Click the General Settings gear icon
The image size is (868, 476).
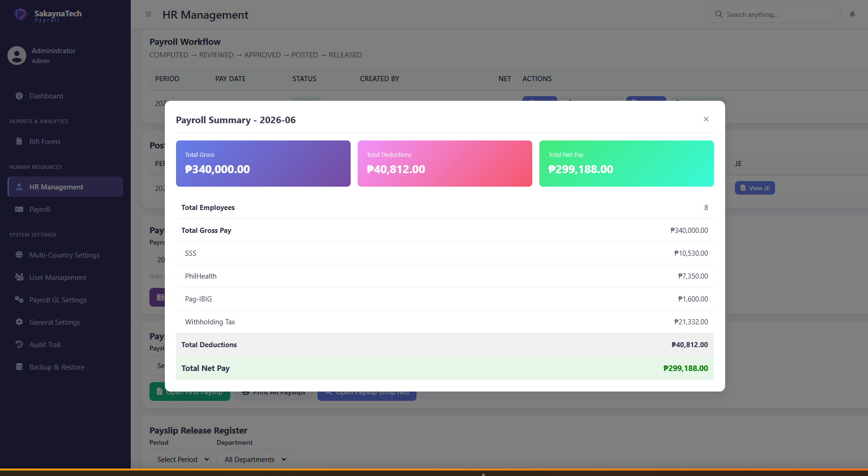click(x=19, y=322)
